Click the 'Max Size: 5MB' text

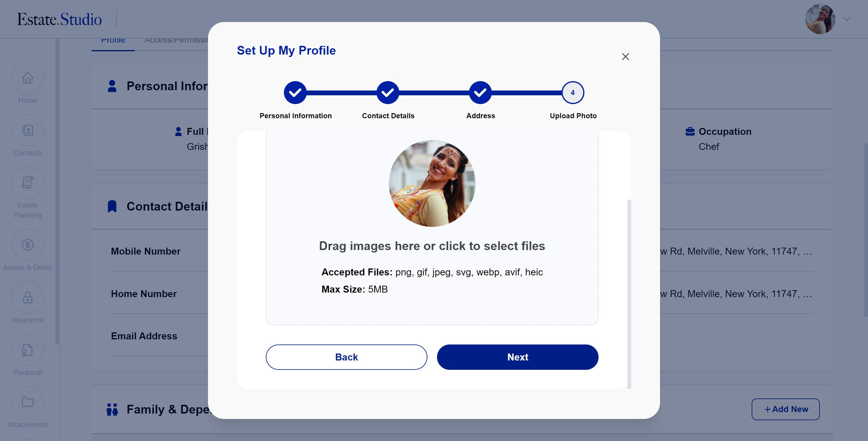pos(354,289)
